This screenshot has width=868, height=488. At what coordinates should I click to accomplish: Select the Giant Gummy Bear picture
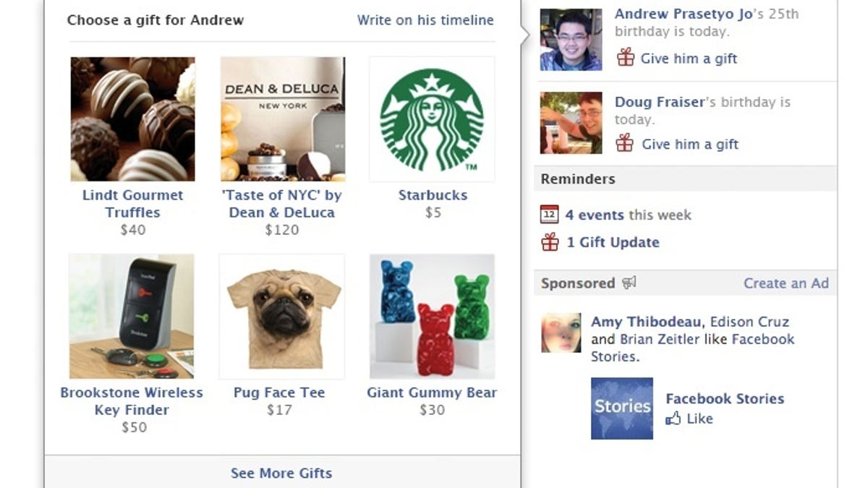[432, 317]
